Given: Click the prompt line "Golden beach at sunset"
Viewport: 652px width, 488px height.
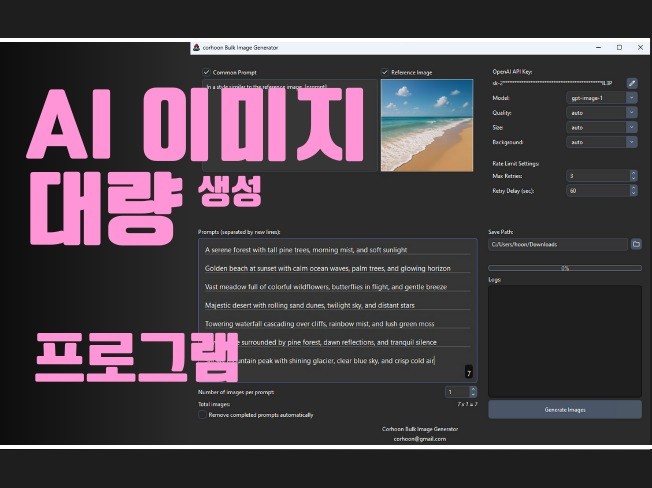Looking at the screenshot, I should tap(327, 268).
